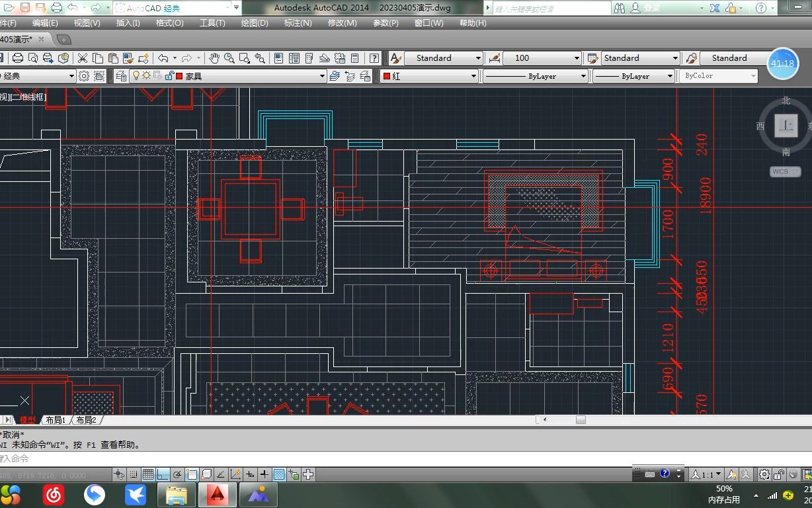Select the Pan tool on the toolbar
The height and width of the screenshot is (508, 812).
click(216, 58)
